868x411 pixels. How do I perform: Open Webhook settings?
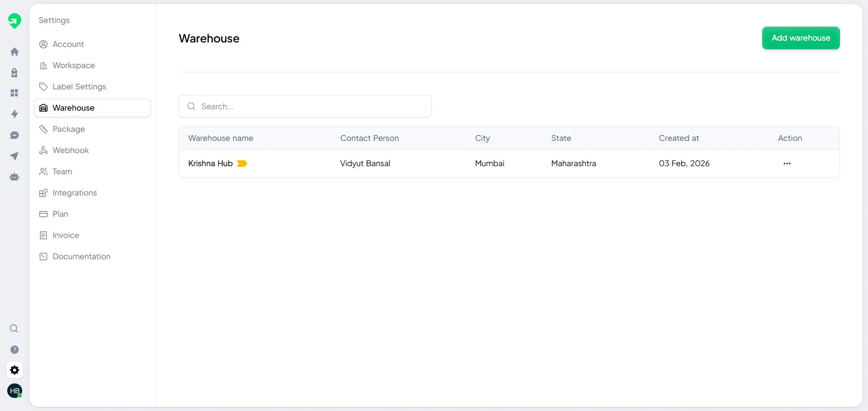[x=93, y=150]
